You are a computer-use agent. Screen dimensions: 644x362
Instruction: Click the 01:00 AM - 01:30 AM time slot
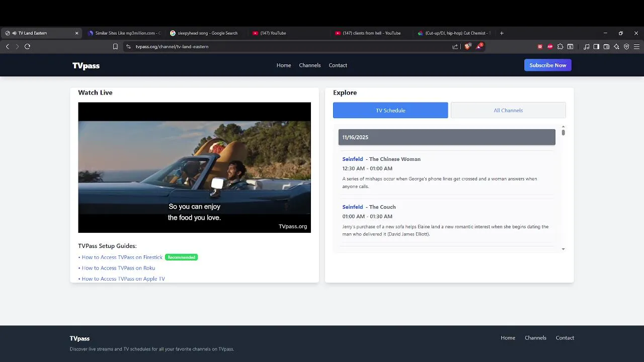pyautogui.click(x=367, y=216)
